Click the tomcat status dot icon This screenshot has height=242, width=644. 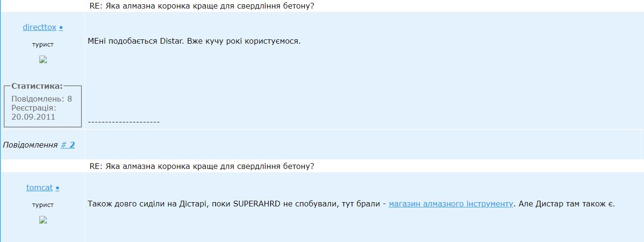(x=57, y=188)
